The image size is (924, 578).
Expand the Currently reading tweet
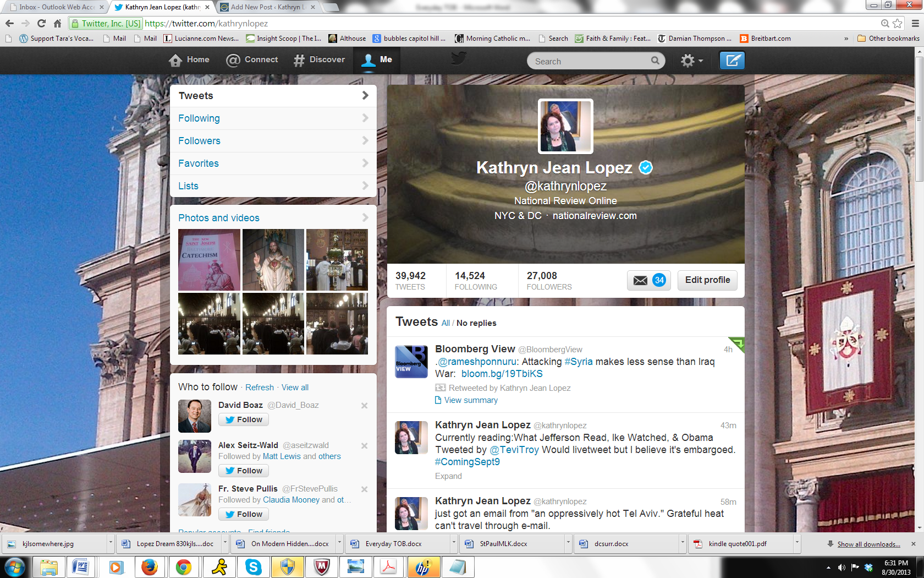448,476
